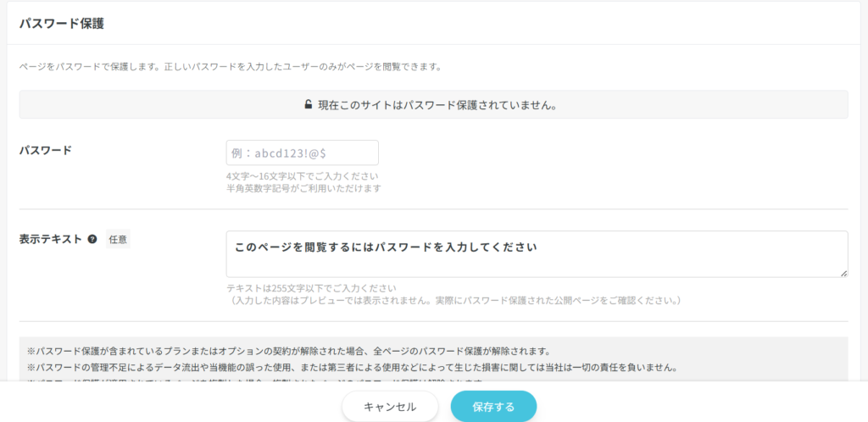Screen dimensions: 868x422
Task: Click the 表示テキスト field label
Action: tap(50, 240)
